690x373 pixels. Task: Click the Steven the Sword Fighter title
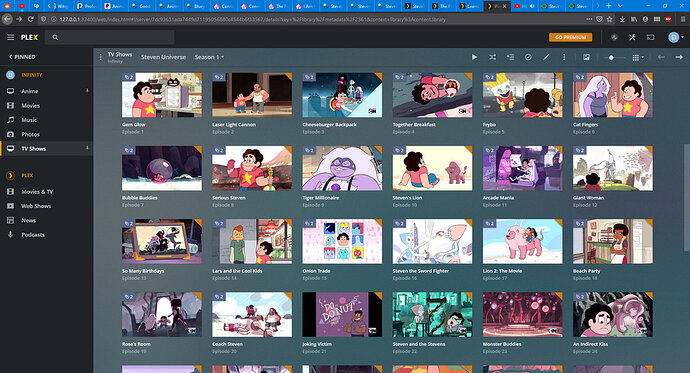421,271
